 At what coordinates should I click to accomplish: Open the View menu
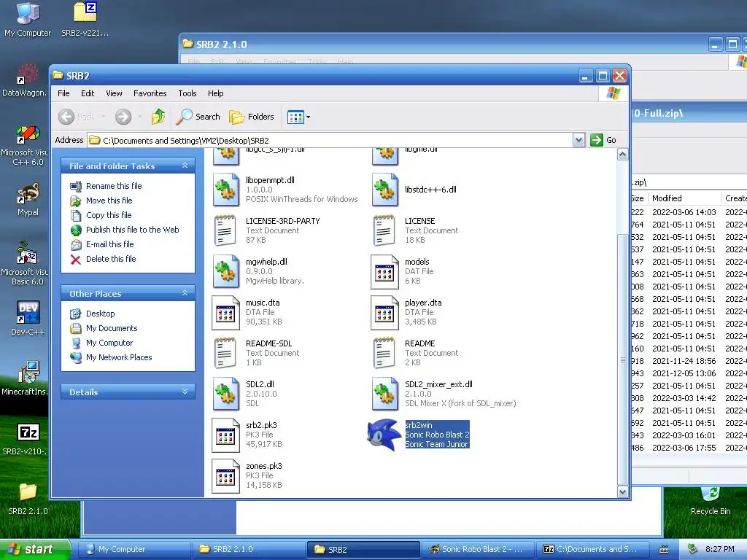pyautogui.click(x=114, y=93)
